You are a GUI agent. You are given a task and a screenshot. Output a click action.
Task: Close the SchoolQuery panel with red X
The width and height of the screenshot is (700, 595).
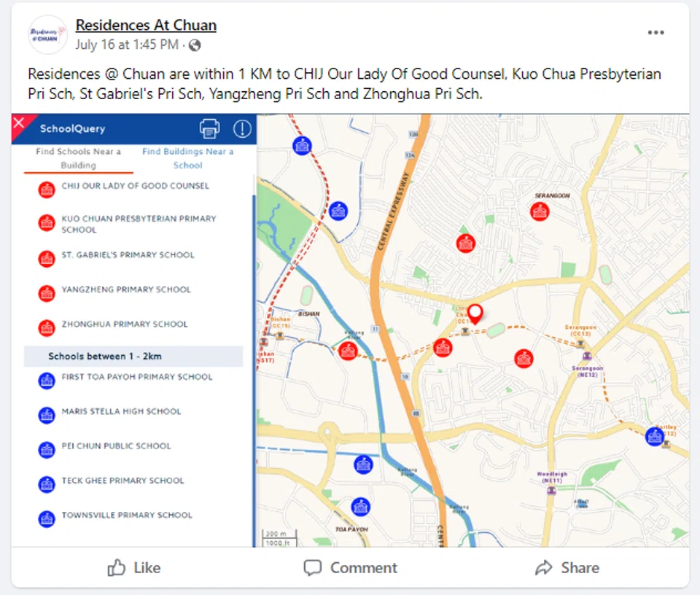[x=20, y=122]
